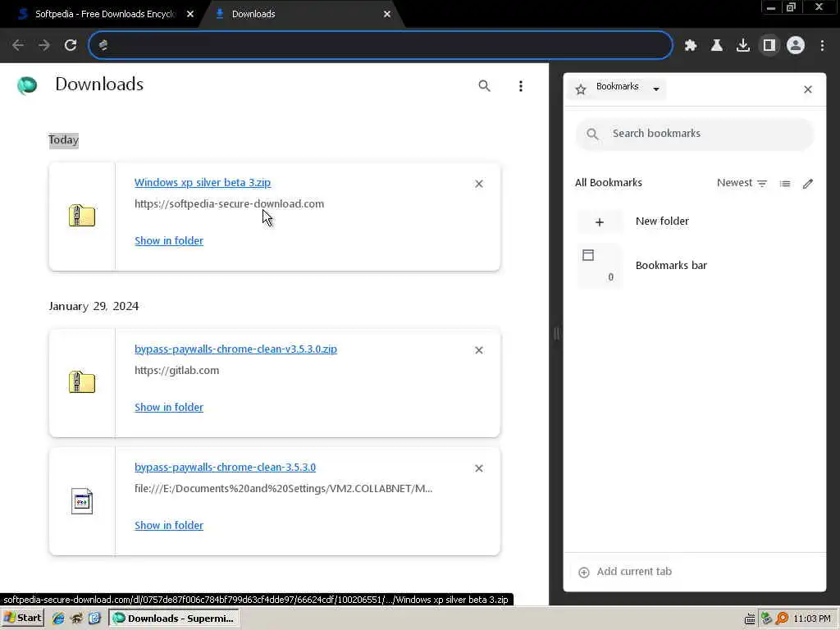The width and height of the screenshot is (840, 630).
Task: Open the toolbar downloads tray icon
Action: pos(743,46)
